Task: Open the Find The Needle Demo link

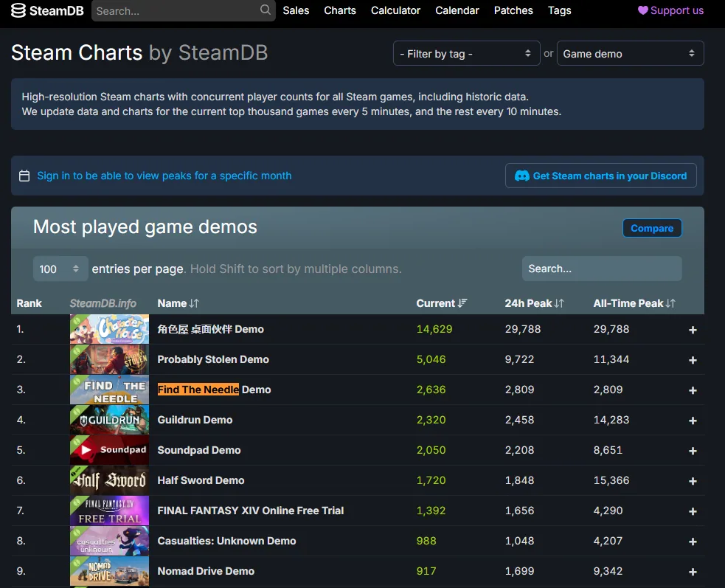Action: pos(214,390)
